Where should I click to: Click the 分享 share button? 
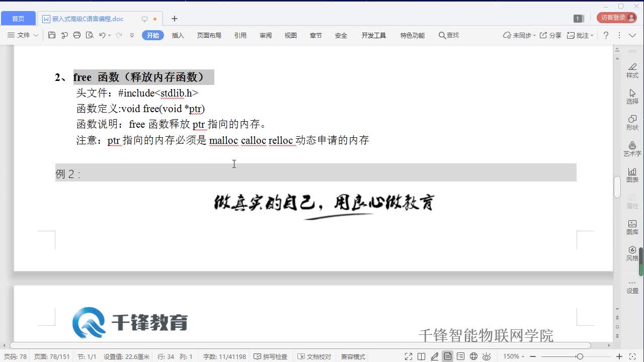[x=550, y=35]
